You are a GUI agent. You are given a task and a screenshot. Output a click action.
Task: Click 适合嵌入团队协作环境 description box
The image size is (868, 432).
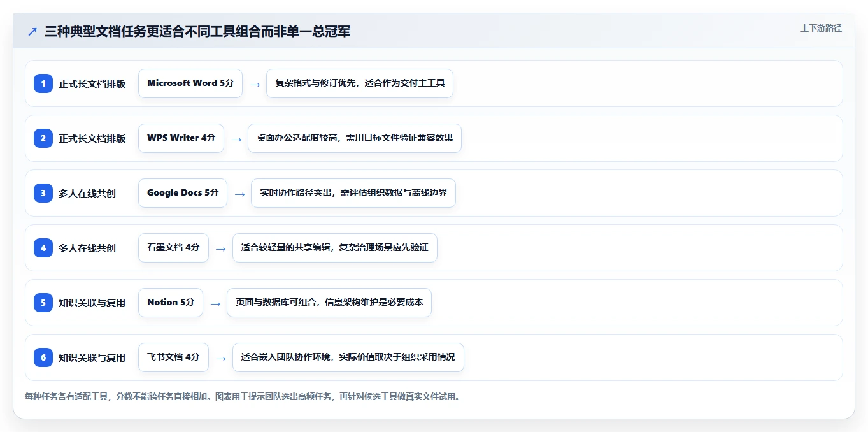(348, 357)
